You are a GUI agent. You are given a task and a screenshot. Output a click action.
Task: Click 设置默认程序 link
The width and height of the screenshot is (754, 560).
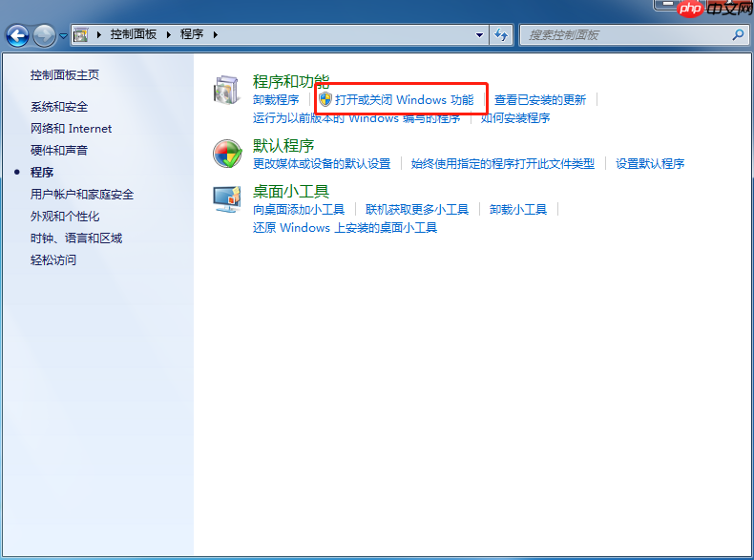(x=650, y=164)
